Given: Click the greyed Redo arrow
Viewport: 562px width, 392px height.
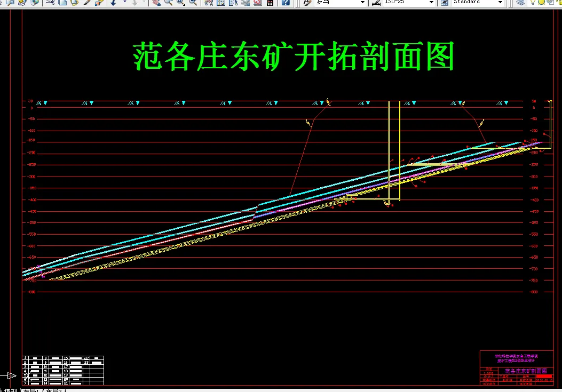Looking at the screenshot, I should [135, 3].
